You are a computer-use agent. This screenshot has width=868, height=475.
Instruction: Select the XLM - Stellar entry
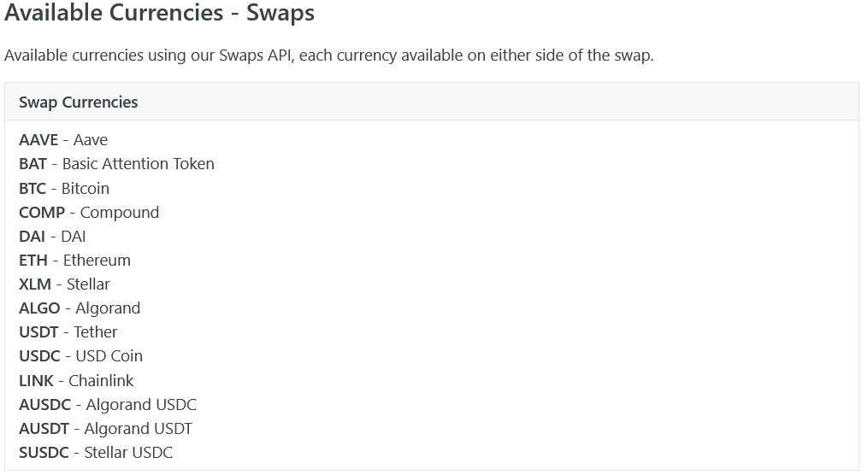(64, 284)
